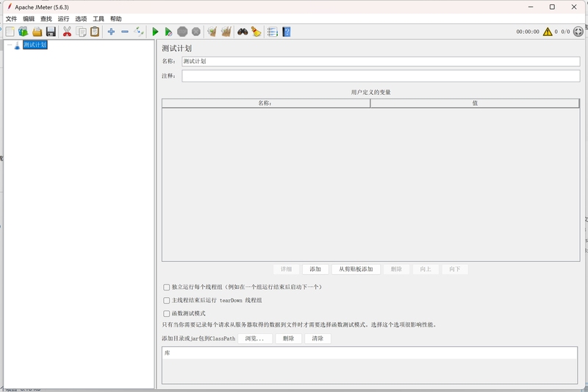The image size is (588, 392).
Task: Click the 向下 button
Action: point(455,269)
